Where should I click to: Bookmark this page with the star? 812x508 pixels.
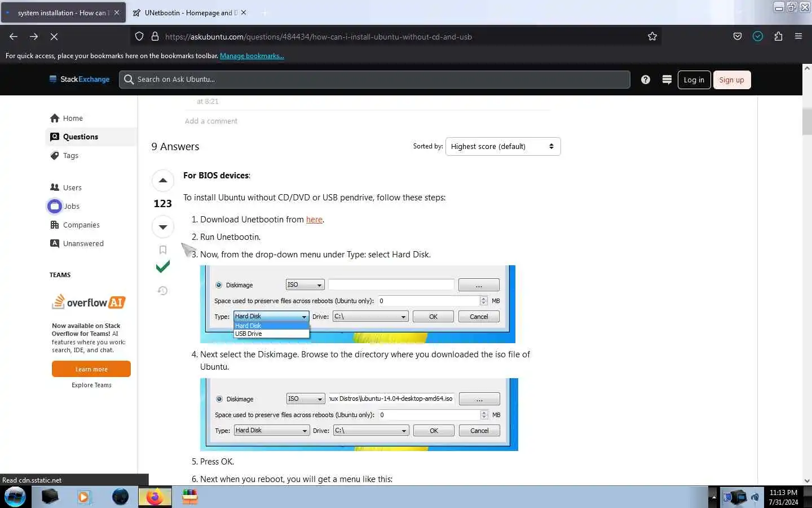[x=652, y=36]
